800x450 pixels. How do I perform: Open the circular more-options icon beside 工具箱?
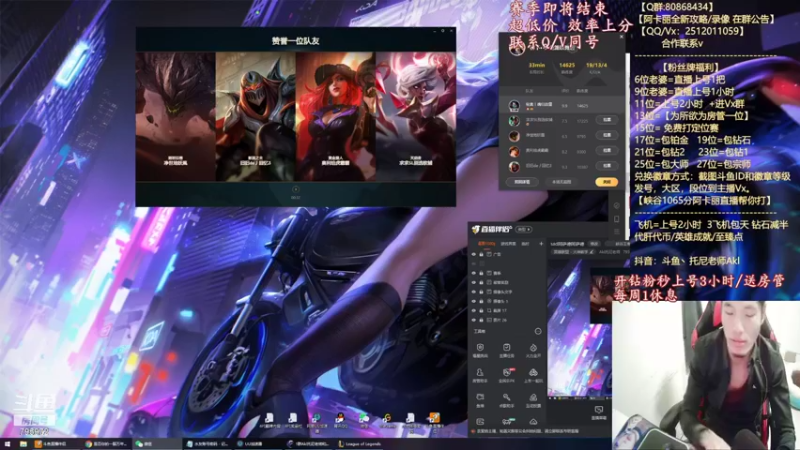pos(538,332)
